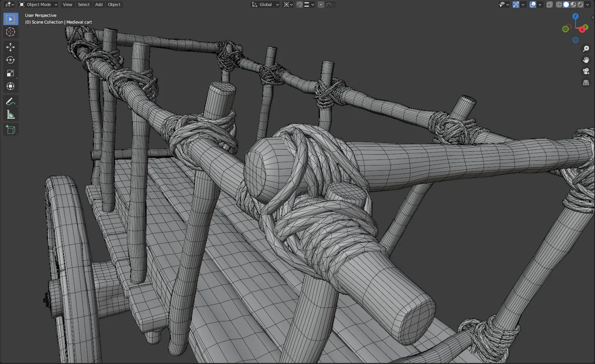Toggle the show gizmo button

(x=516, y=4)
